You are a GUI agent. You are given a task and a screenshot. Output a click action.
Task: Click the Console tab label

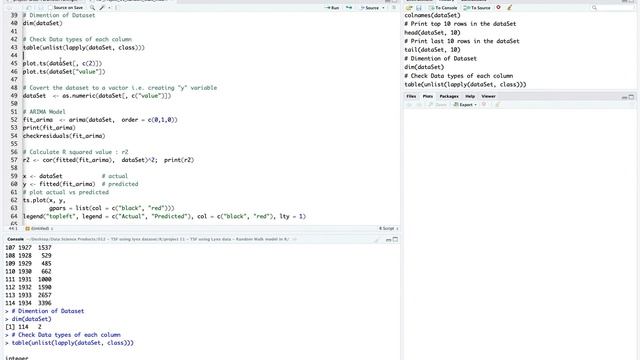click(x=16, y=239)
